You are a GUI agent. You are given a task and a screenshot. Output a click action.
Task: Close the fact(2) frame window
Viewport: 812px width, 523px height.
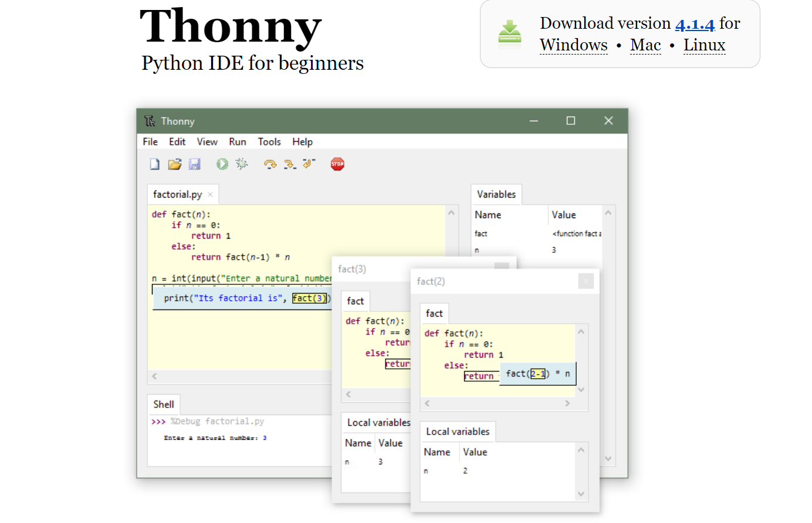click(586, 281)
